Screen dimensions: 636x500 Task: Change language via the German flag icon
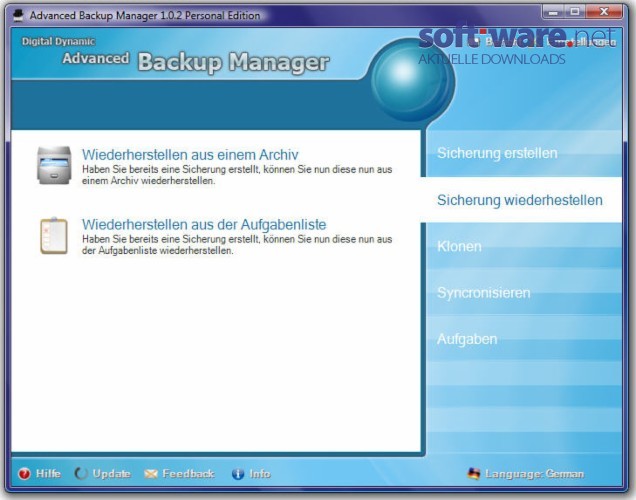pos(473,473)
